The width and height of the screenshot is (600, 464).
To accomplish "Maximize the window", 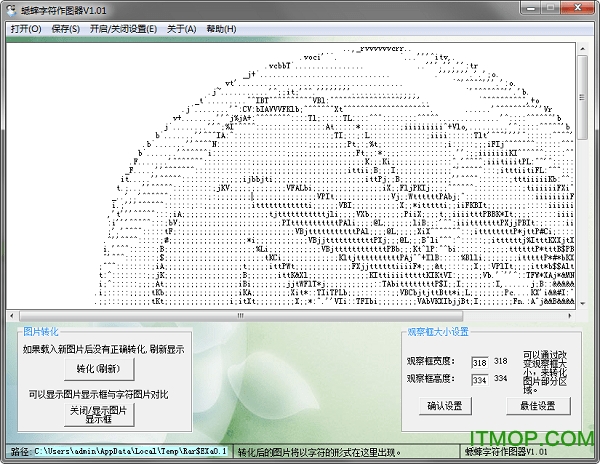I will click(551, 8).
